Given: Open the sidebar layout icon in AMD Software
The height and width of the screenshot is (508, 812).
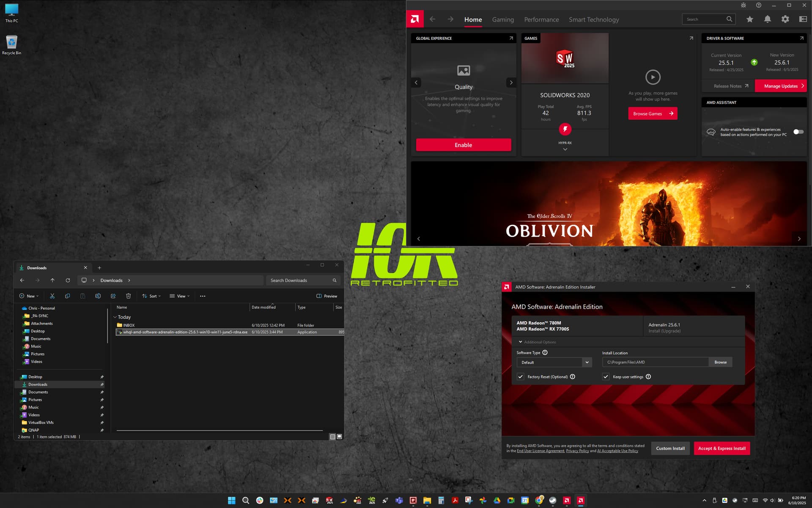Looking at the screenshot, I should pos(803,19).
